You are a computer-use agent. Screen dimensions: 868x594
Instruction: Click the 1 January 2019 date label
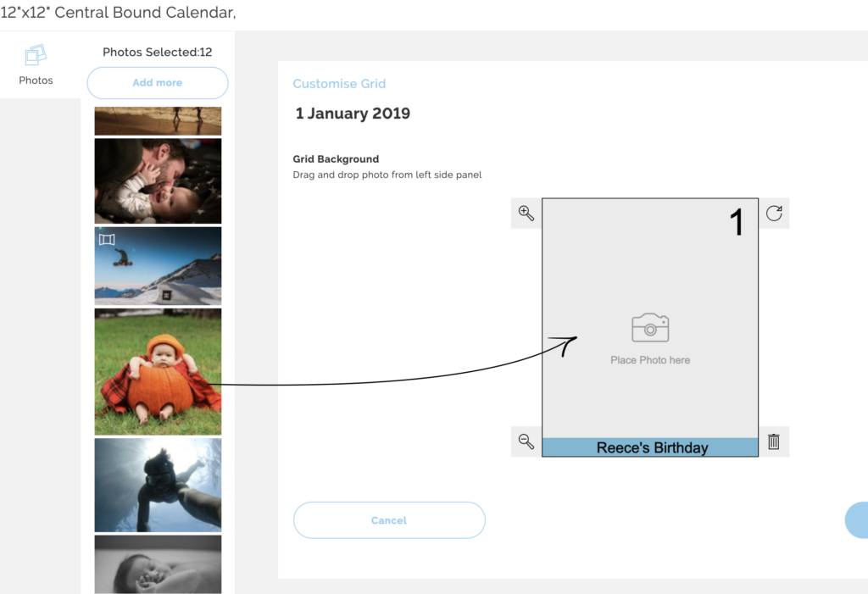(353, 113)
